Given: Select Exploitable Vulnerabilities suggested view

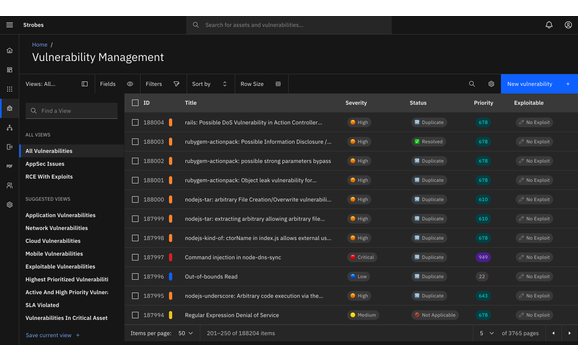Looking at the screenshot, I should (x=60, y=267).
